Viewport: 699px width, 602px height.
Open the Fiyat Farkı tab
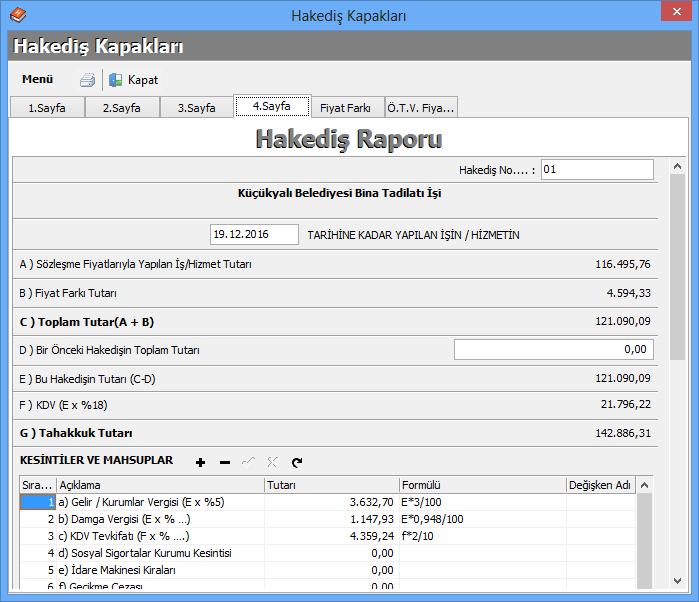pyautogui.click(x=346, y=108)
